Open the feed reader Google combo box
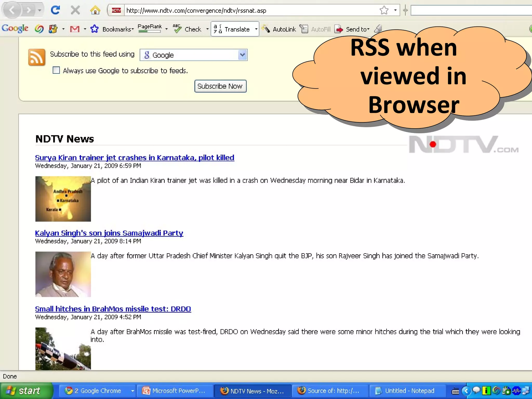 point(194,55)
